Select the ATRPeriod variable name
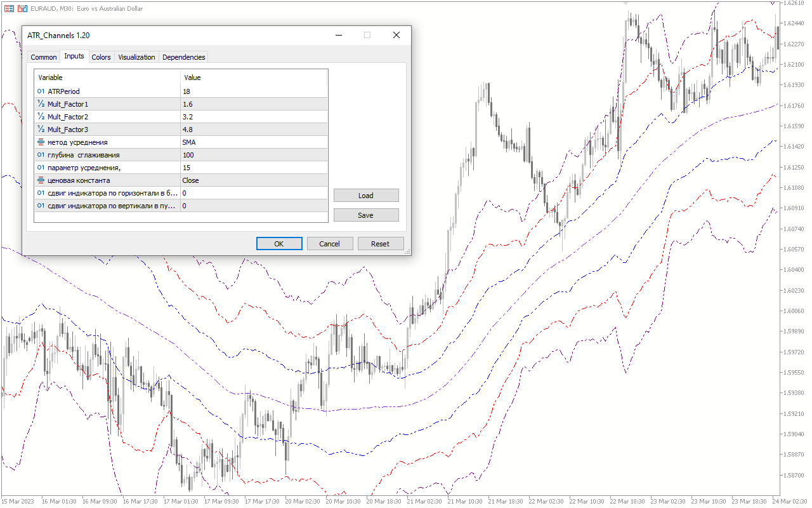The height and width of the screenshot is (508, 812). coord(63,91)
